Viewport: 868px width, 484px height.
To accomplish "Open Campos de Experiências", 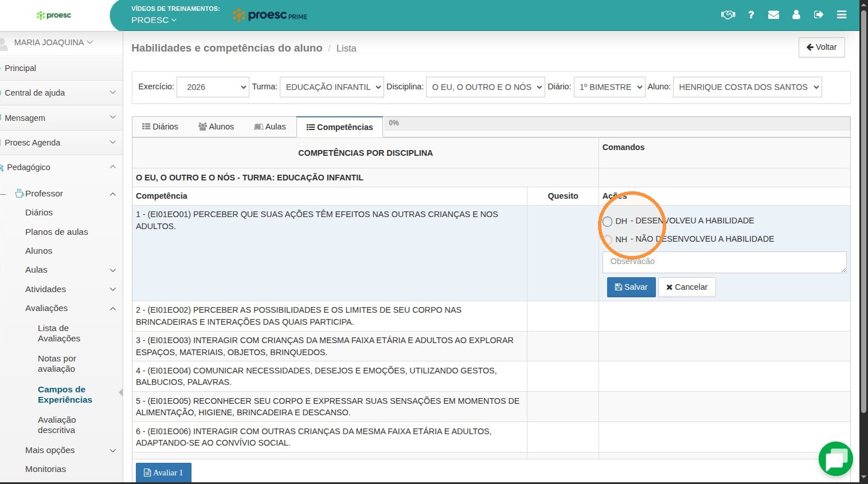I will click(65, 395).
